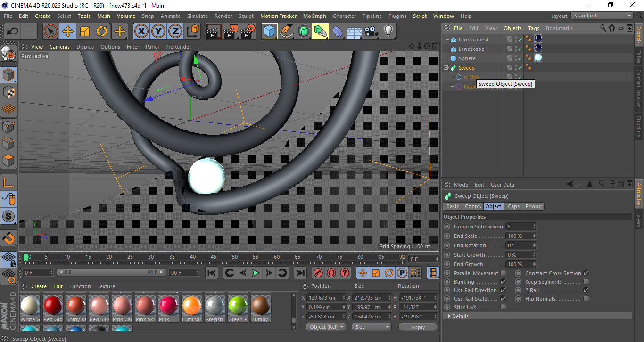This screenshot has height=342, width=644.
Task: Add a Camera object
Action: (x=372, y=32)
